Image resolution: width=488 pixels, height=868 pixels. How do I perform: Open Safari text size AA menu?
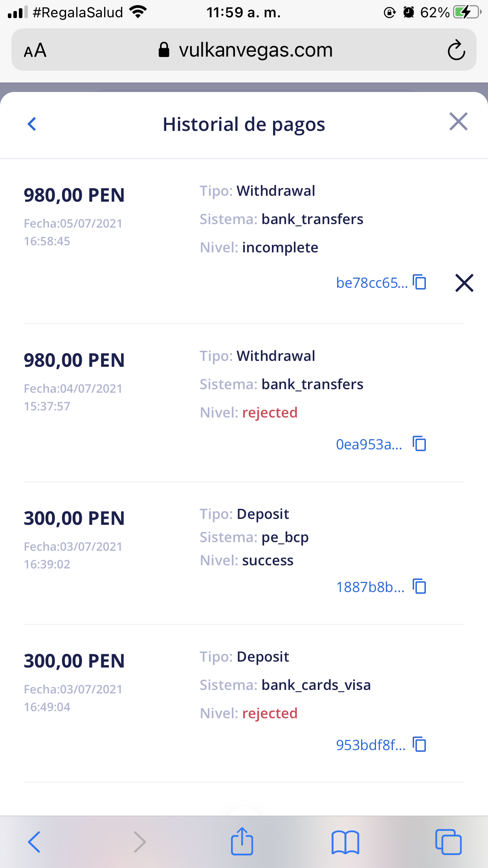click(x=35, y=50)
